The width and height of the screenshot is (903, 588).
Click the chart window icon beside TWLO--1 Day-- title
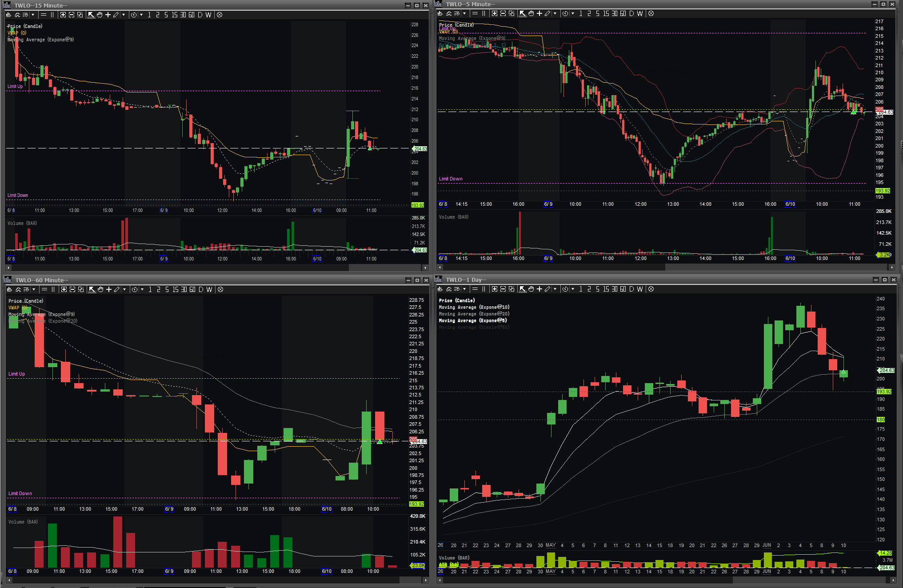439,279
